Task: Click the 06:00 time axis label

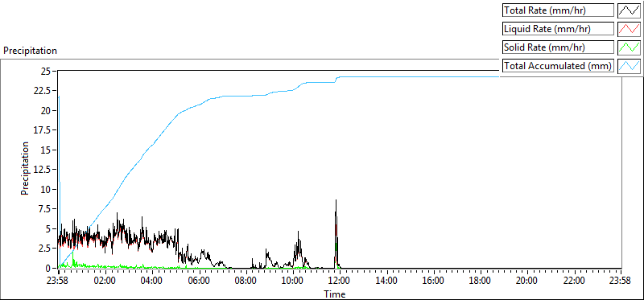Action: pos(200,282)
